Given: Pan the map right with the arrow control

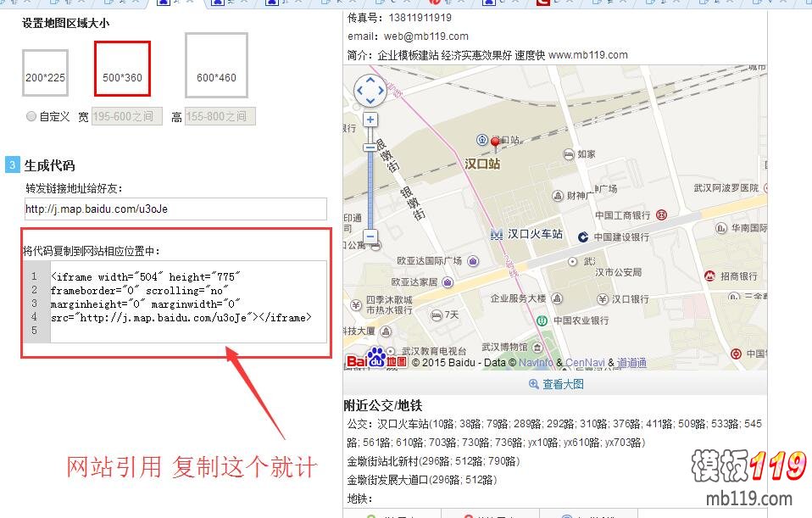Looking at the screenshot, I should coord(381,90).
